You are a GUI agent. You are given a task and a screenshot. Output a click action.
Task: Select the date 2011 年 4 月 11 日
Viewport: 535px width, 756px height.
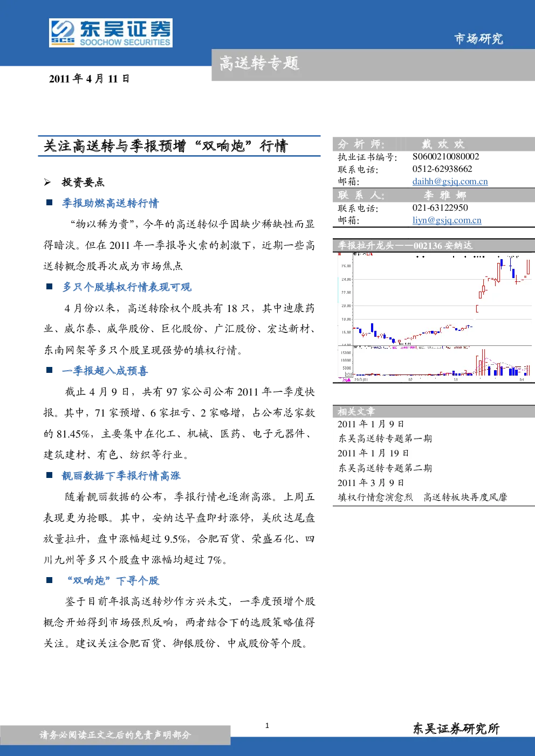(x=89, y=79)
